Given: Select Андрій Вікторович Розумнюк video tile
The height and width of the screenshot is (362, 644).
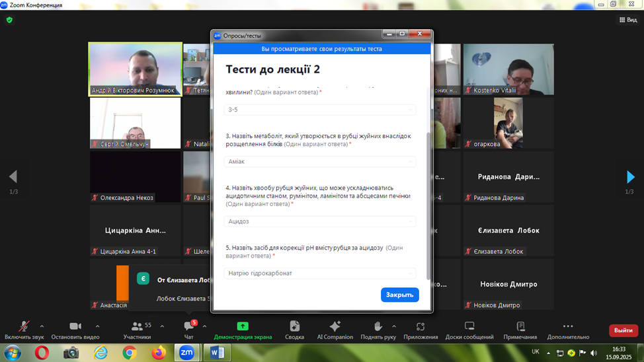Looking at the screenshot, I should (135, 69).
